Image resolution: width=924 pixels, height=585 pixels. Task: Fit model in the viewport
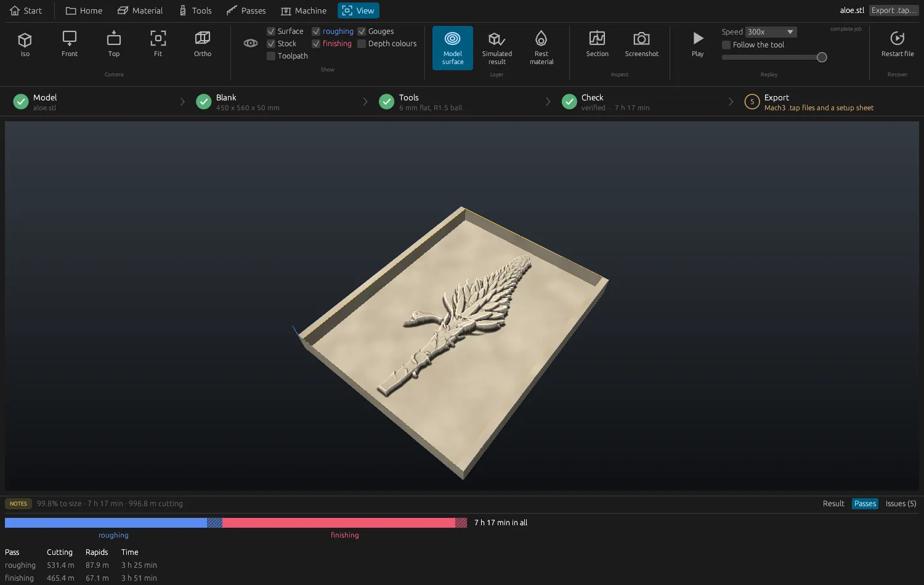tap(158, 44)
